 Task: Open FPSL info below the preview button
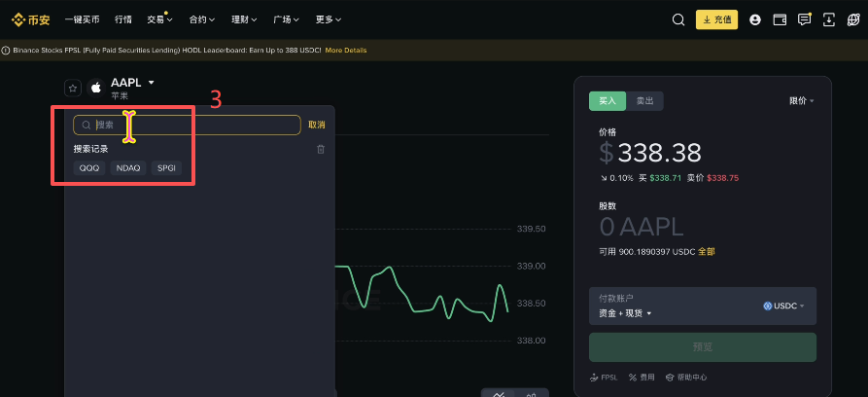point(604,377)
